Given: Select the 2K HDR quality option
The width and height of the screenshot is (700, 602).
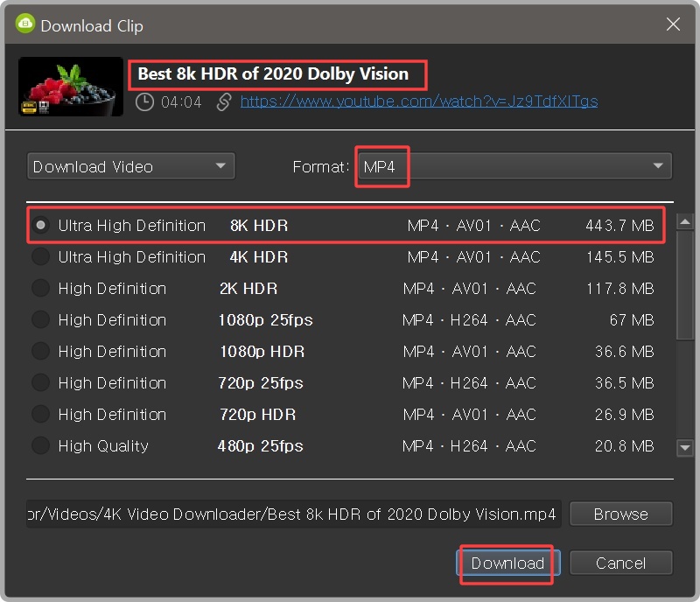Looking at the screenshot, I should click(40, 288).
